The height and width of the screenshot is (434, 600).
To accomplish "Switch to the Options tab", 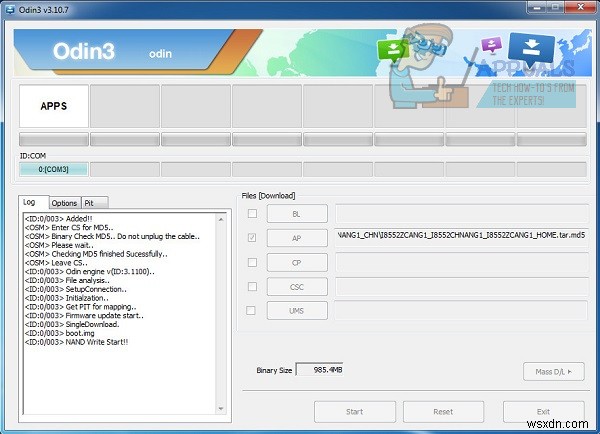I will (65, 203).
